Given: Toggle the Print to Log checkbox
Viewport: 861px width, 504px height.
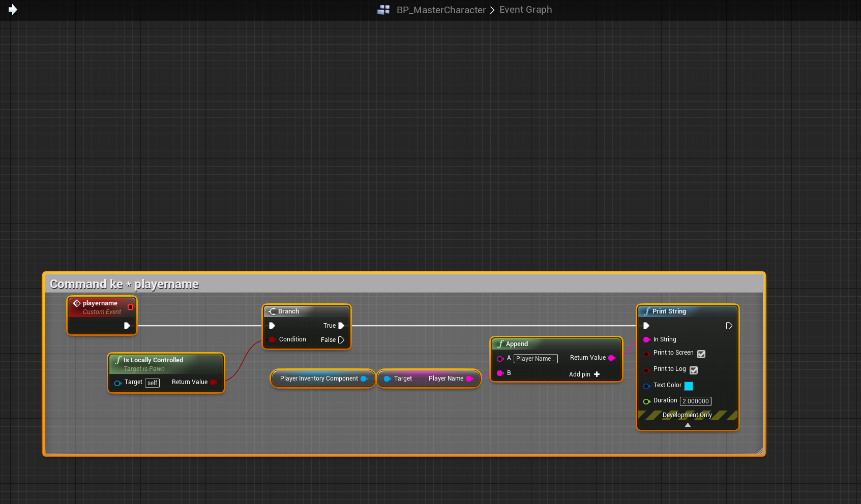Looking at the screenshot, I should [x=694, y=370].
